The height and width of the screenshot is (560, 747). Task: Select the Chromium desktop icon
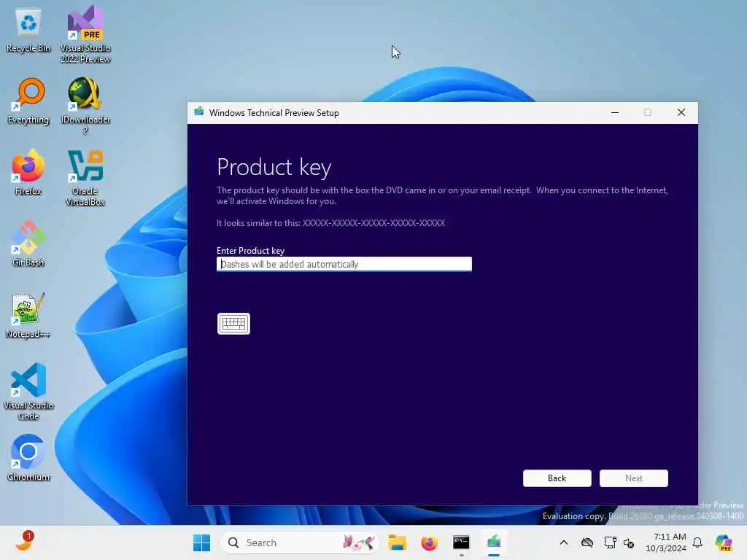(28, 458)
